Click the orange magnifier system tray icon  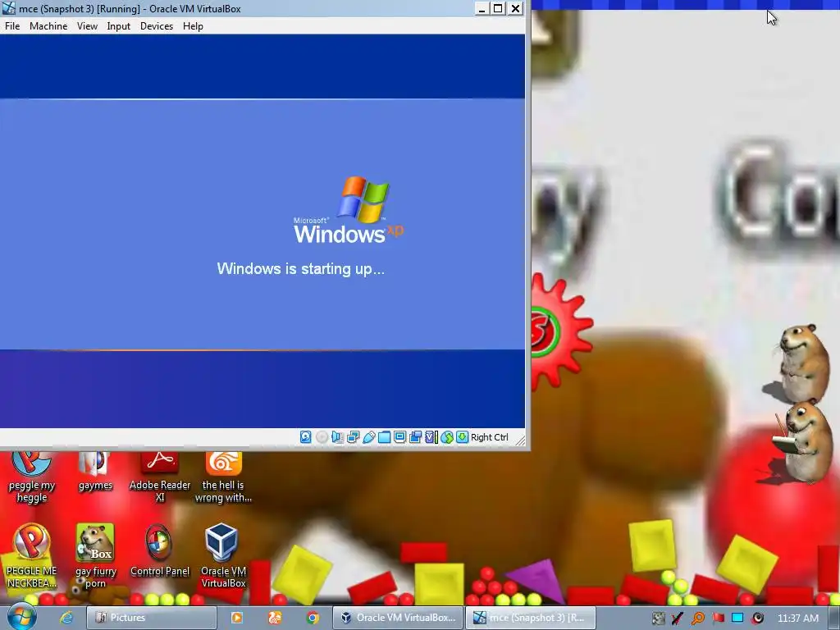click(x=697, y=619)
